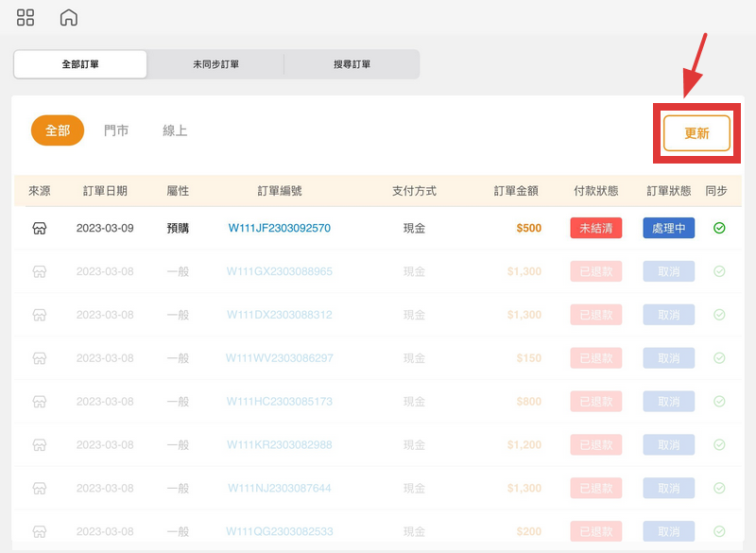The image size is (756, 553).
Task: Switch to the 未同步訂單 tab
Action: pos(215,63)
